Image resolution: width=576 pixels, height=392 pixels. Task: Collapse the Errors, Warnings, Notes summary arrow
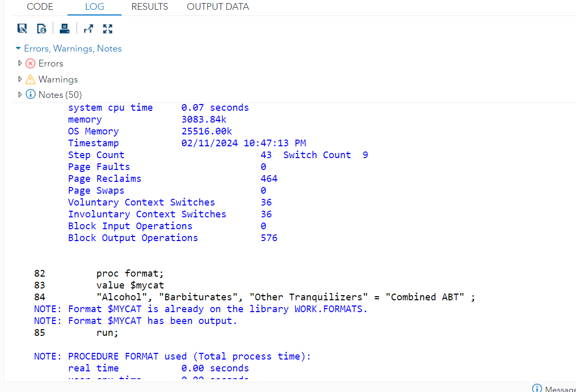[x=19, y=48]
